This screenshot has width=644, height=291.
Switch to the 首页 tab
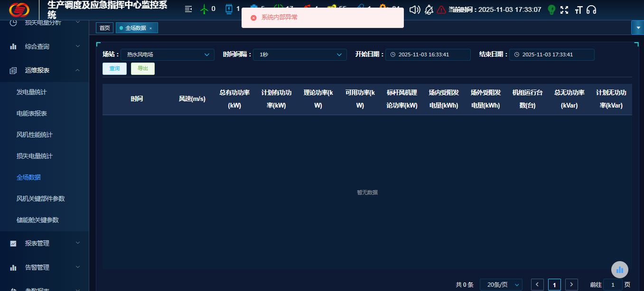click(x=104, y=28)
